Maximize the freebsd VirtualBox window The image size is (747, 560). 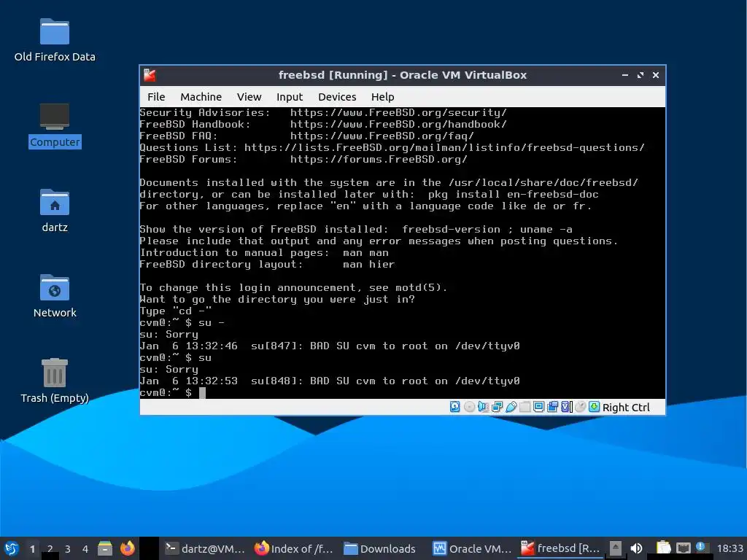(640, 75)
